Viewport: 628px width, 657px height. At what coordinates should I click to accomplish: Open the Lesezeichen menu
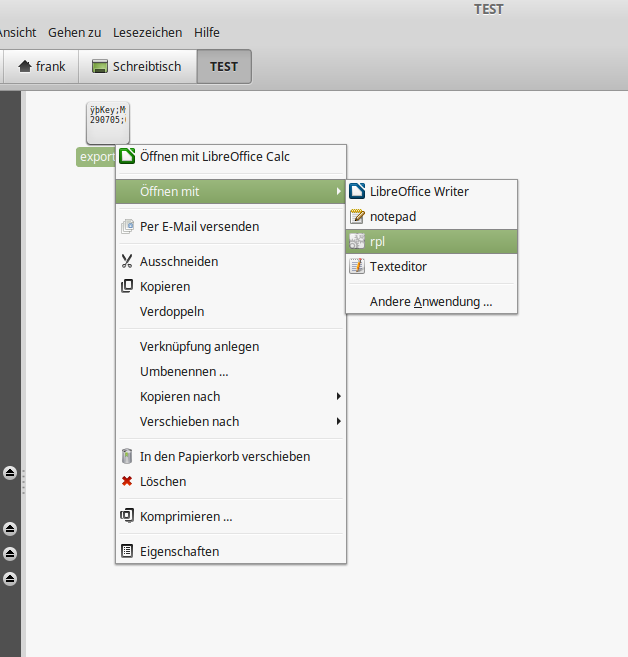click(x=147, y=33)
